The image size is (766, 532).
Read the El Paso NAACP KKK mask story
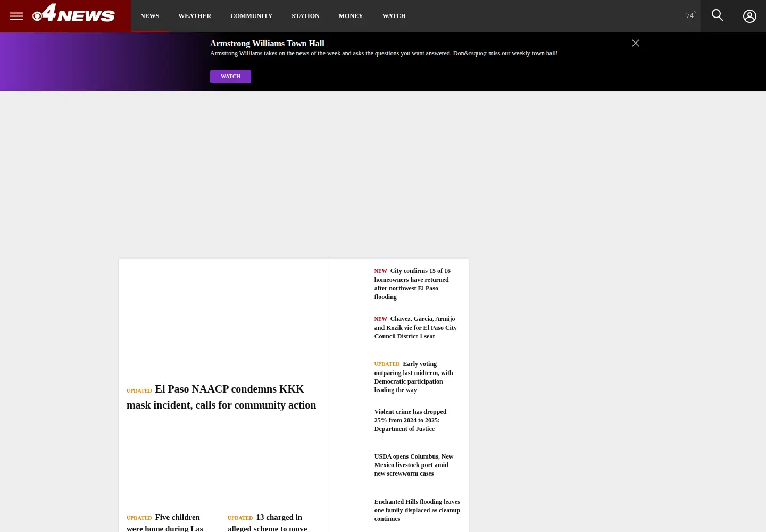coord(221,397)
